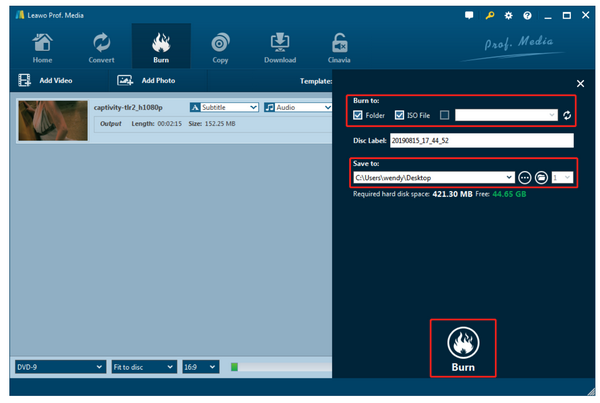Image resolution: width=600 pixels, height=403 pixels.
Task: Open the Copy module
Action: click(220, 47)
